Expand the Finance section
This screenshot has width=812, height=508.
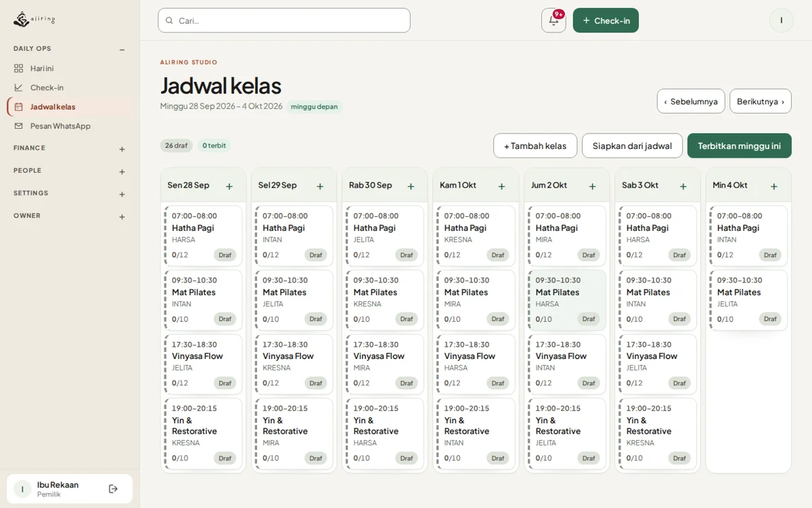click(x=122, y=149)
